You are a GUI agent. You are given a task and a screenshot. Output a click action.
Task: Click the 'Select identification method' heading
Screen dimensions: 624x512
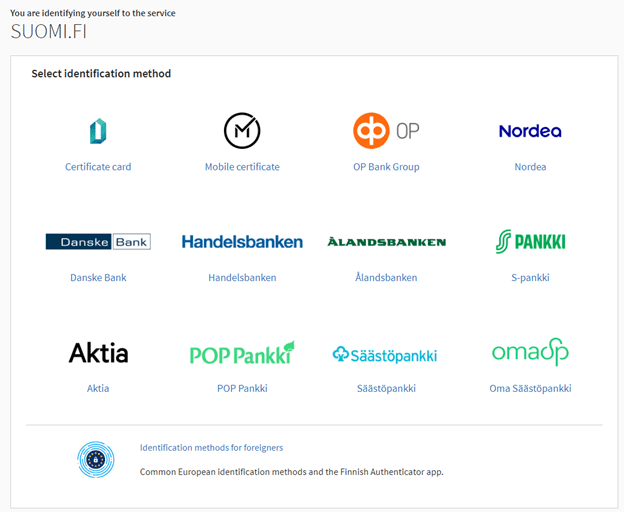101,74
